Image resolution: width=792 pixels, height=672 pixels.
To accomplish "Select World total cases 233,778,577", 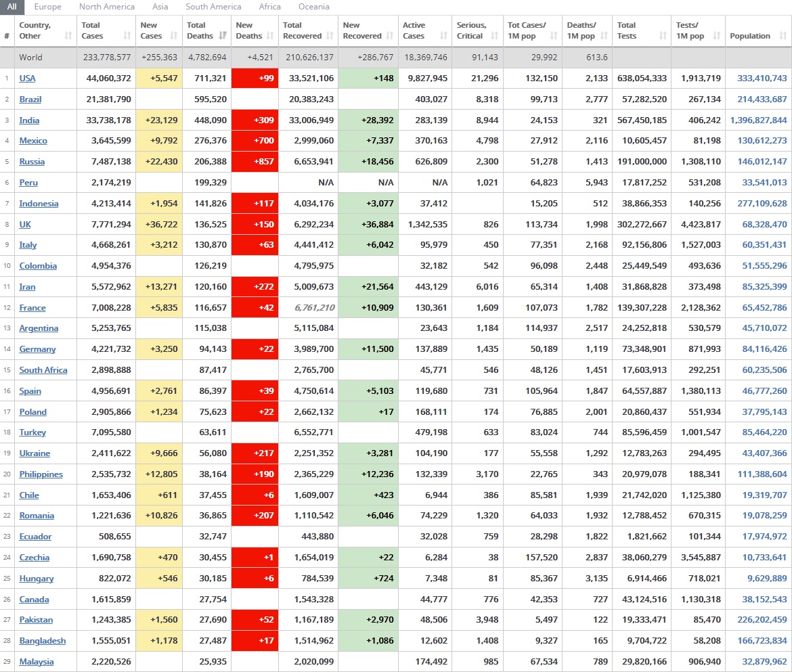I will click(107, 58).
